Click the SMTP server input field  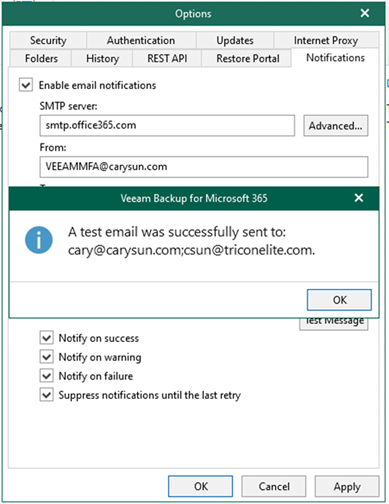tap(167, 126)
